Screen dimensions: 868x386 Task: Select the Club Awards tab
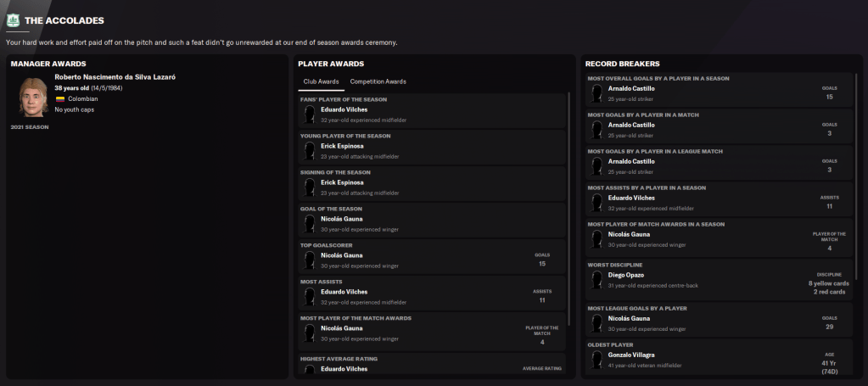pos(321,81)
